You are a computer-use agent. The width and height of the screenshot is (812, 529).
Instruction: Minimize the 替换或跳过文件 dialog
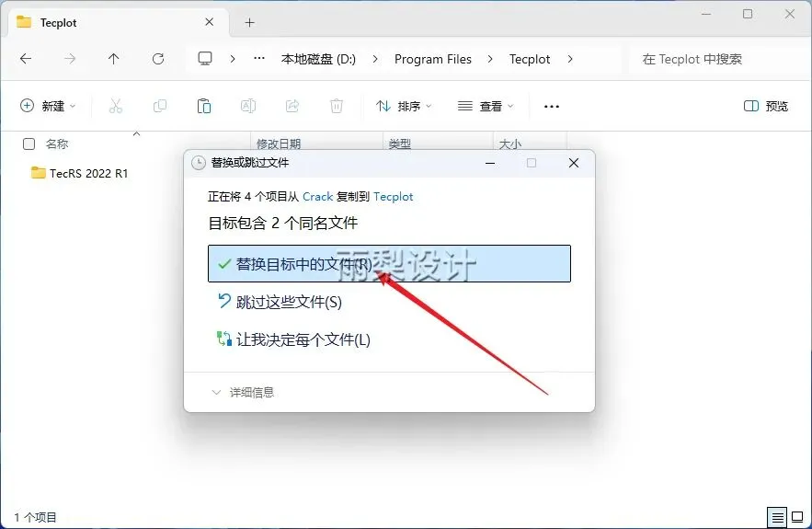coord(490,163)
